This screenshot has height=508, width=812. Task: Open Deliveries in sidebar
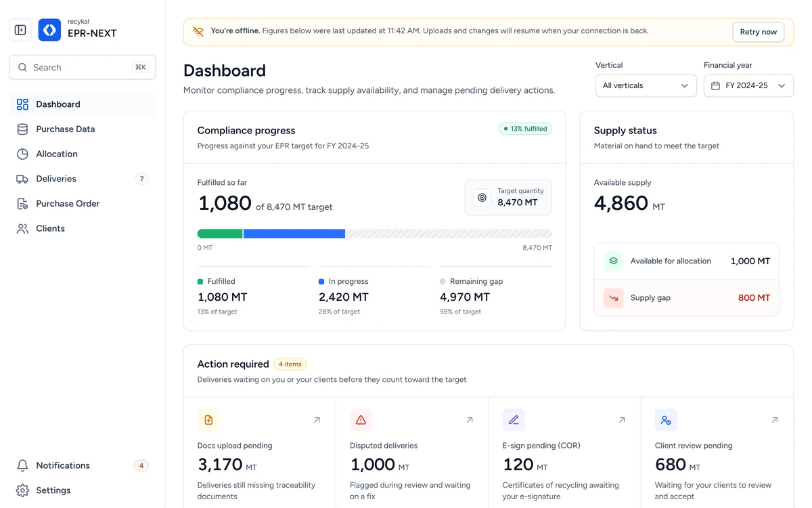pyautogui.click(x=83, y=179)
